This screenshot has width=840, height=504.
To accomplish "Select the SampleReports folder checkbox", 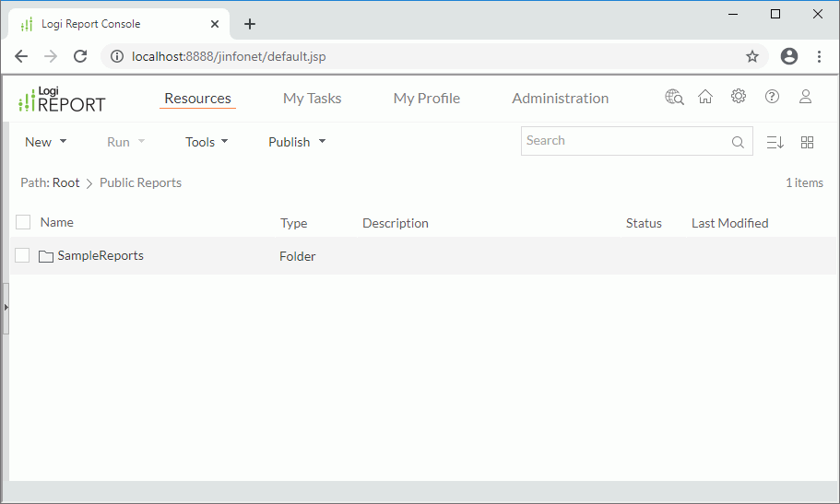I will click(x=23, y=255).
